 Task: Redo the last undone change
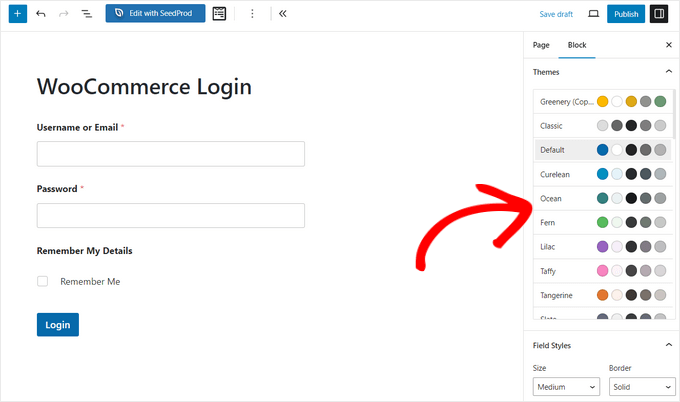64,14
